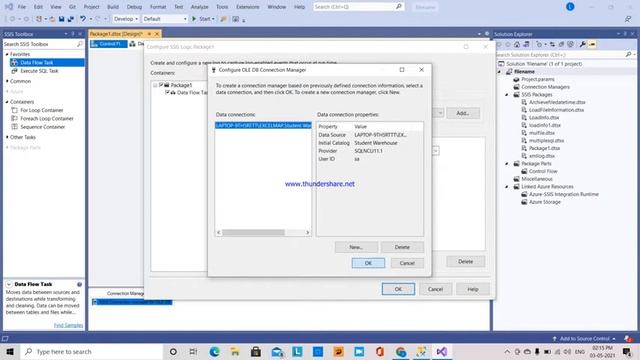Collapse the SSIS Packages folder node
Screen dimensions: 640x360
pos(507,94)
